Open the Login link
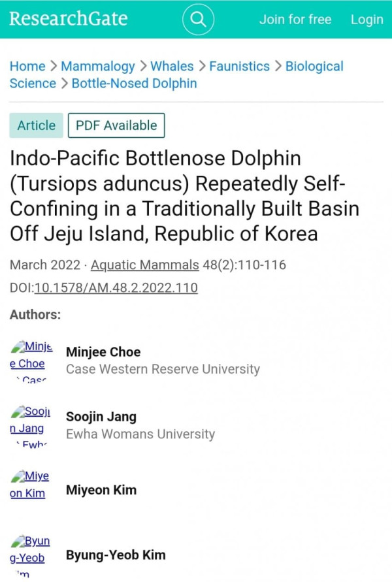The width and height of the screenshot is (392, 582). [x=367, y=20]
